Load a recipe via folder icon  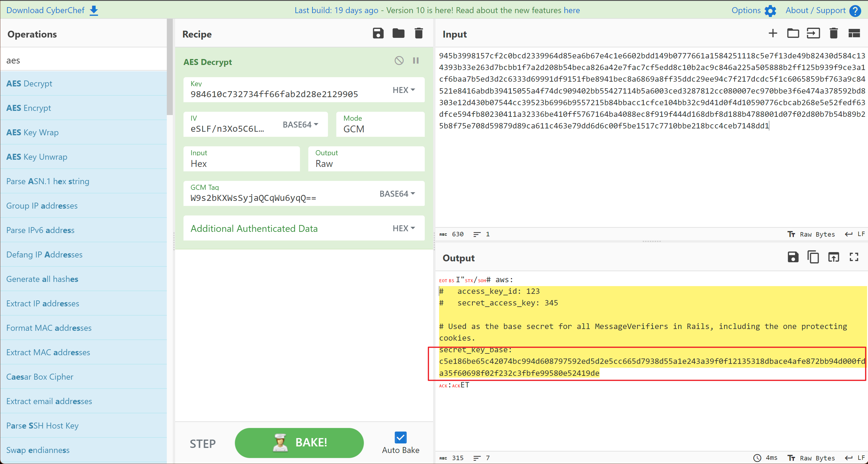coord(398,33)
